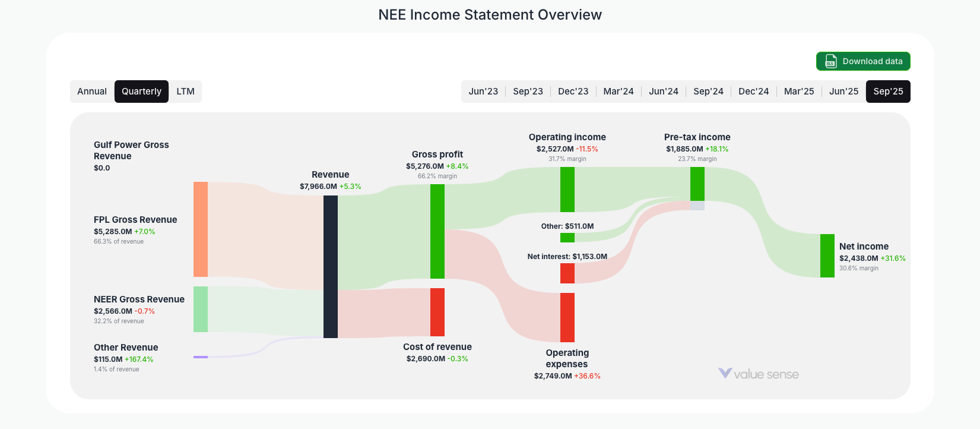The width and height of the screenshot is (980, 429).
Task: Click the Operating income node
Action: coord(566,190)
